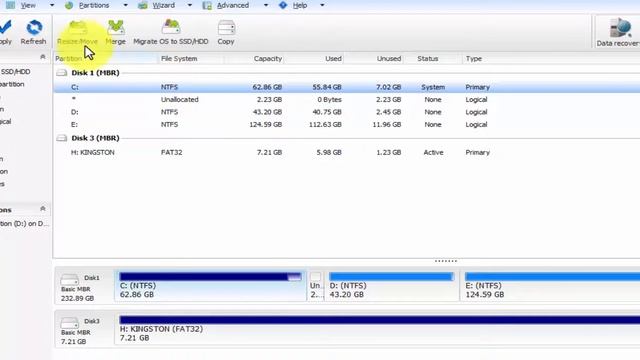
Task: Expand the View menu dropdown arrow
Action: coord(52,5)
